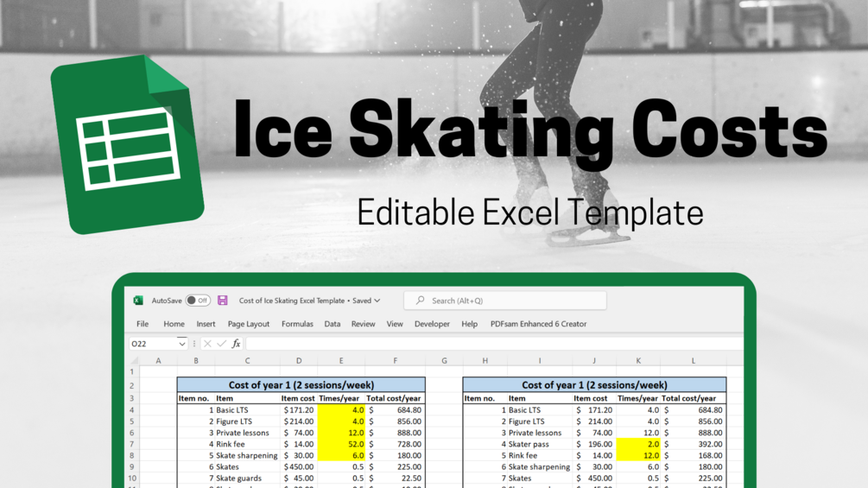Click the yellow cell 6.0 for Skate sharpening
Viewport: 868px width, 488px height.
[341, 455]
